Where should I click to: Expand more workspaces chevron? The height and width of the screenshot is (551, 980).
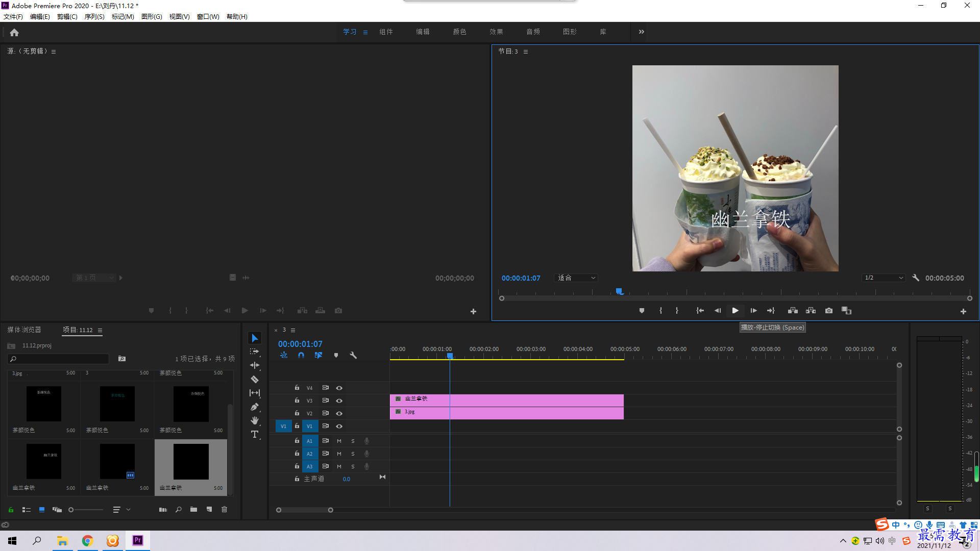click(x=642, y=32)
